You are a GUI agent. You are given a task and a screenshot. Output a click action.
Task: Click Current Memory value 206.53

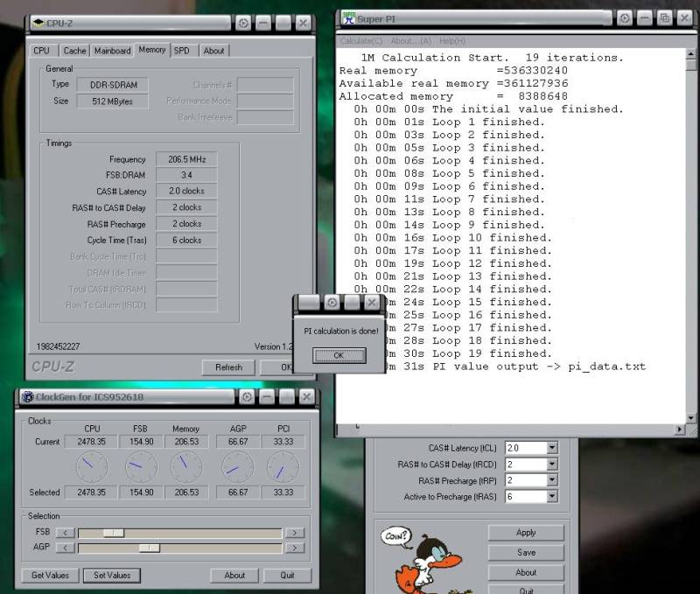[x=186, y=442]
